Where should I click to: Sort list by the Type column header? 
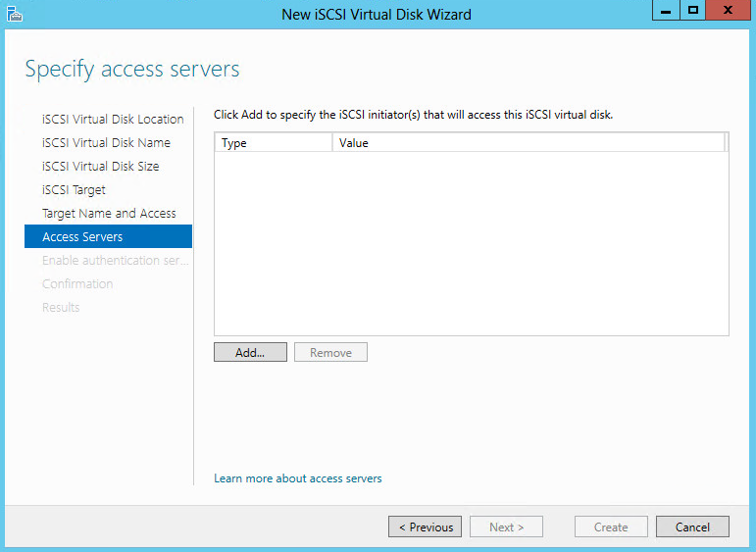pyautogui.click(x=273, y=143)
